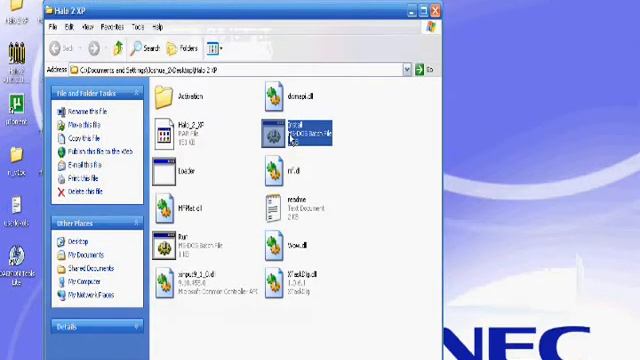Click Move this file link
The height and width of the screenshot is (360, 640).
point(84,125)
